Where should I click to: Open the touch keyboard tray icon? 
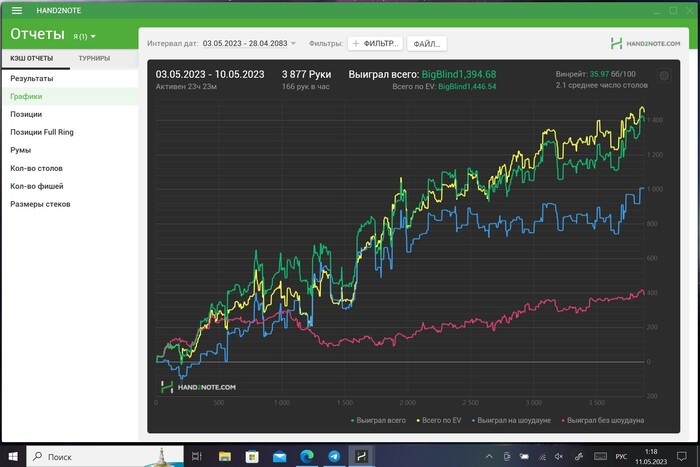(600, 456)
